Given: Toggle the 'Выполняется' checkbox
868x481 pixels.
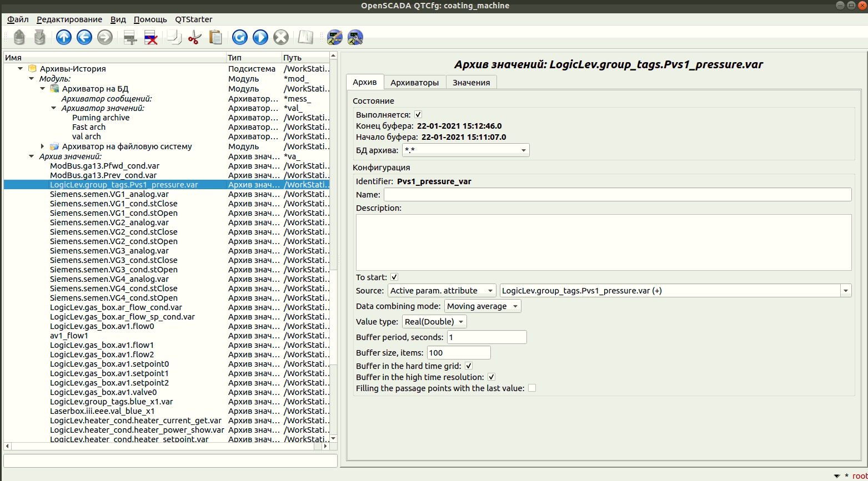Looking at the screenshot, I should (x=418, y=115).
